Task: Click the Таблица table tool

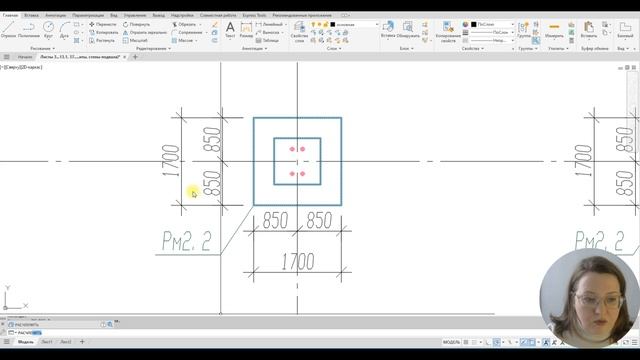Action: [267, 40]
